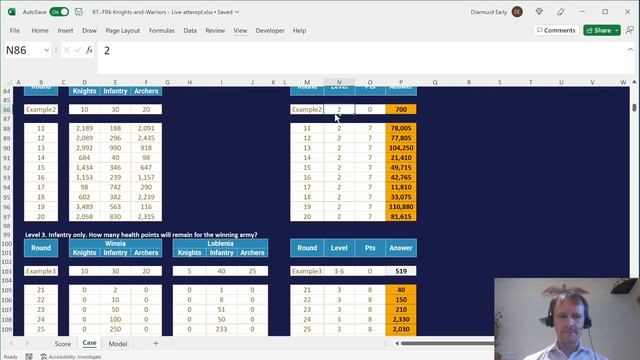Click the vertical scrollbar up arrow
This screenshot has height=360, width=640.
(634, 82)
